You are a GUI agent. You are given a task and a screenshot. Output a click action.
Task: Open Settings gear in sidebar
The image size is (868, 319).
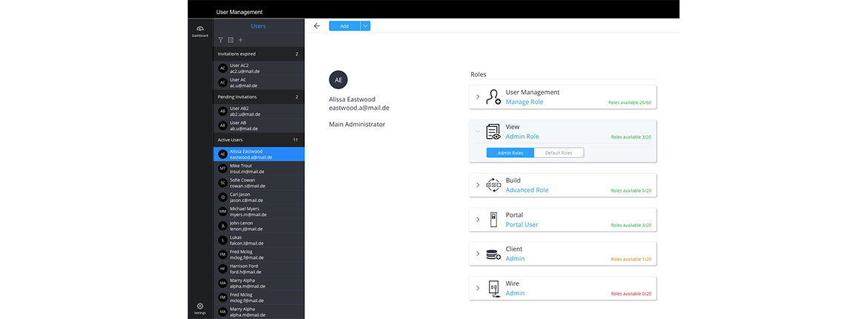tap(200, 307)
